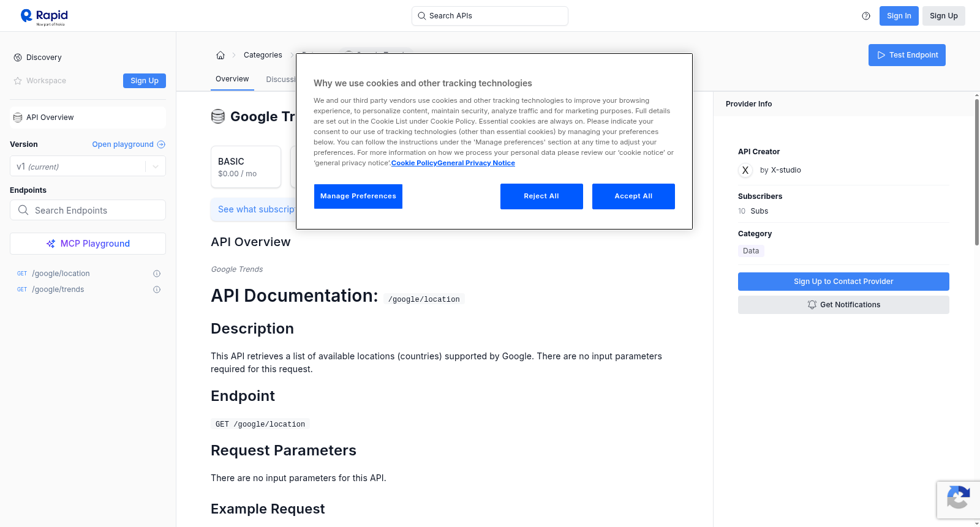Image resolution: width=980 pixels, height=527 pixels.
Task: Go to home breadcrumb icon
Action: click(x=221, y=55)
